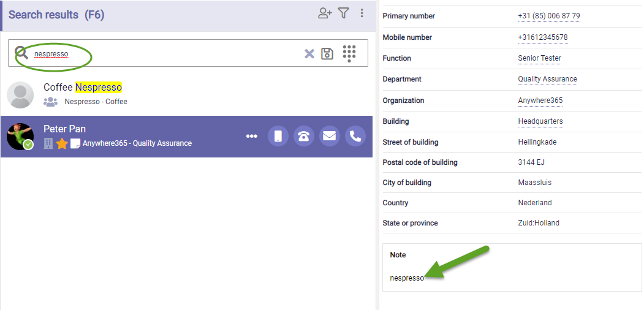Viewport: 644px width, 310px height.
Task: Click the Search results (F6) header
Action: pos(56,15)
